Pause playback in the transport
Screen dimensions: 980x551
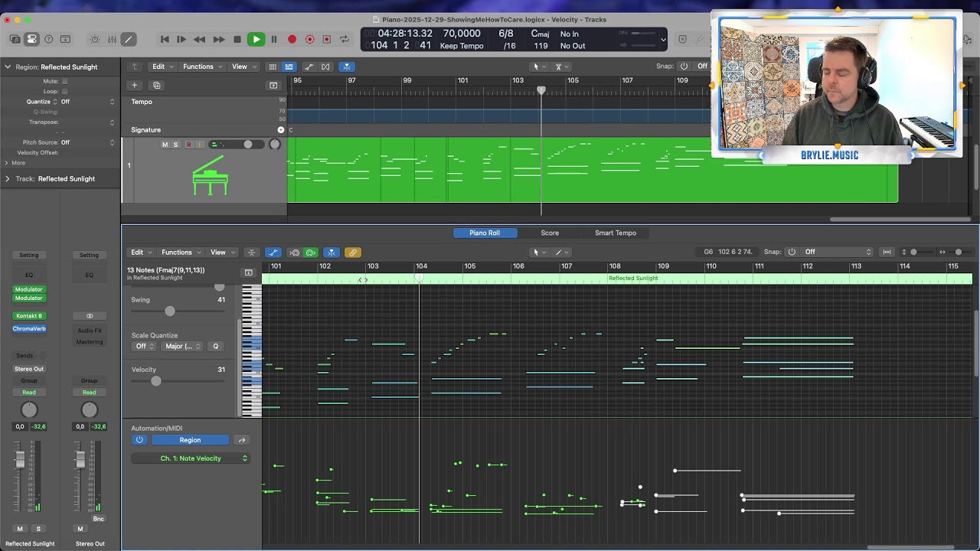click(273, 39)
